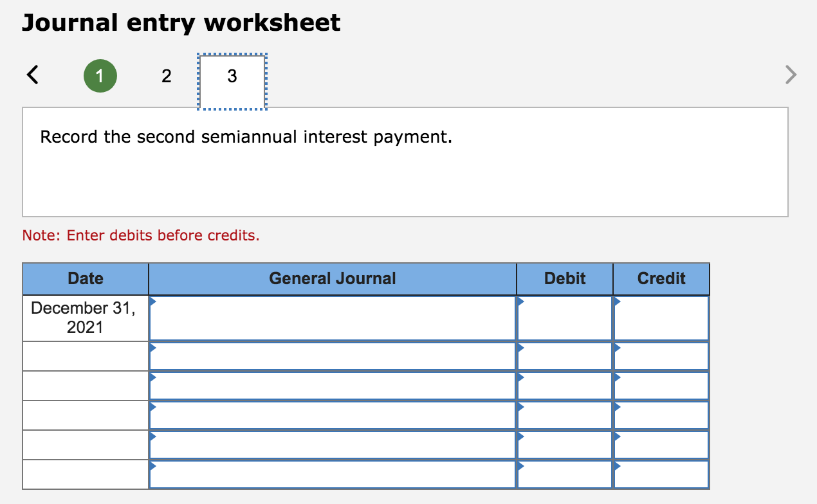The width and height of the screenshot is (817, 504).
Task: Click the Credit cell in fourth row
Action: [x=661, y=415]
